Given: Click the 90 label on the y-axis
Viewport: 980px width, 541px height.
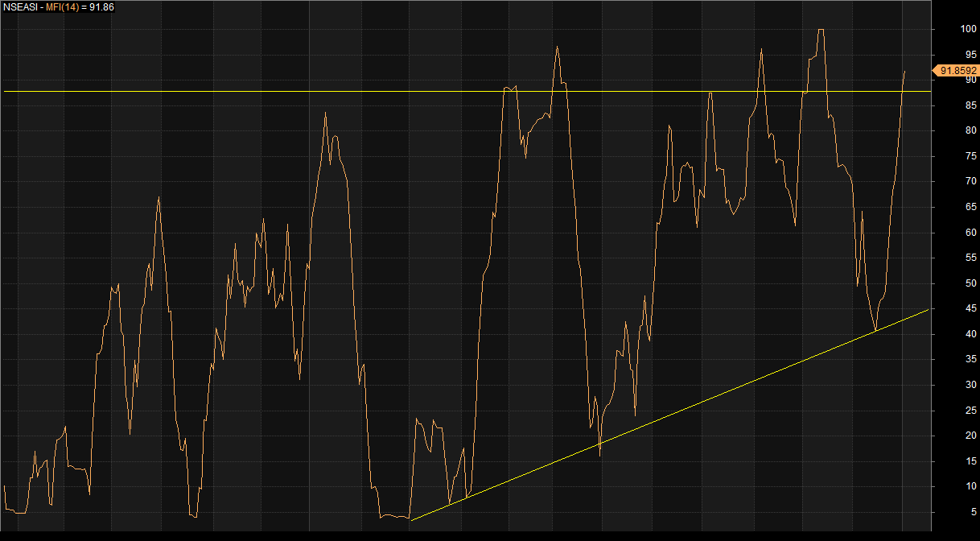Looking at the screenshot, I should coord(970,81).
